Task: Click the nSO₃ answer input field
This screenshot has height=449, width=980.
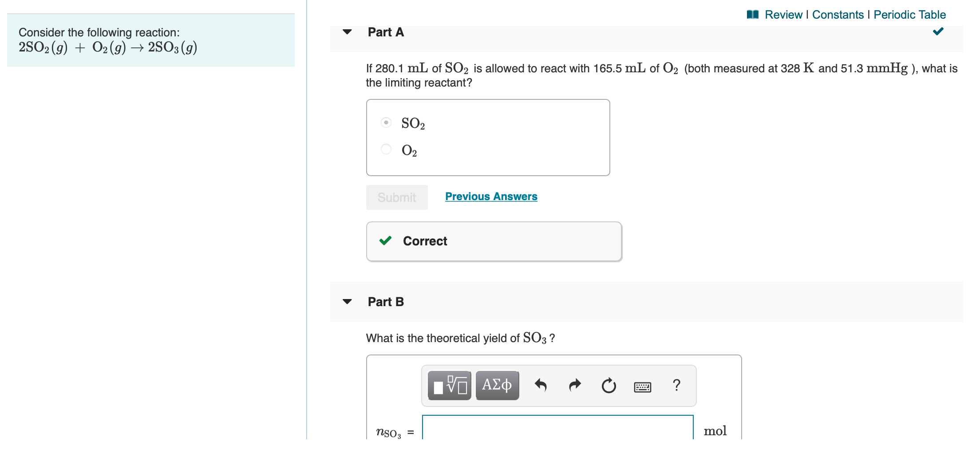Action: (x=558, y=428)
